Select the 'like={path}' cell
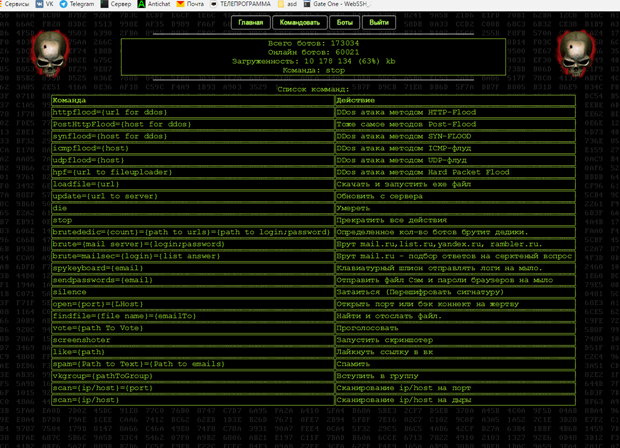The width and height of the screenshot is (620, 448). 193,352
